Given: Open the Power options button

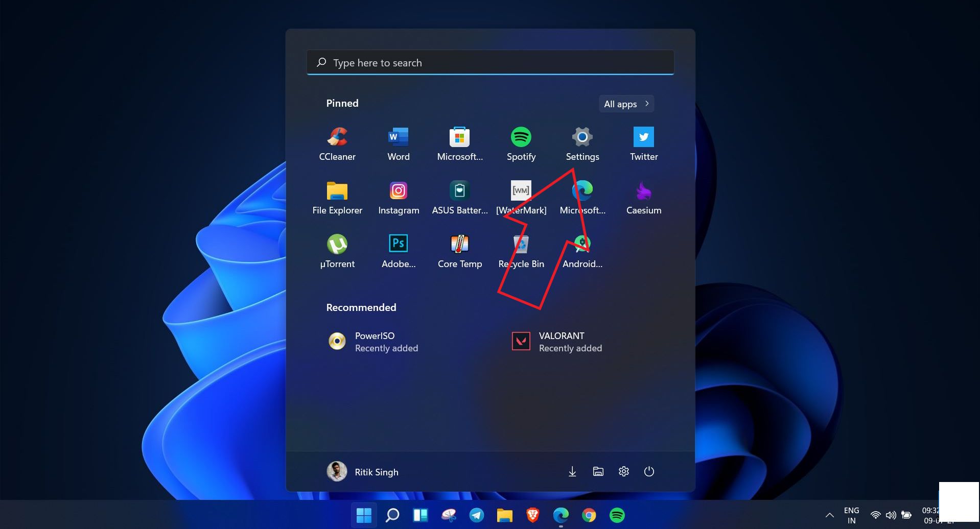Looking at the screenshot, I should point(649,471).
